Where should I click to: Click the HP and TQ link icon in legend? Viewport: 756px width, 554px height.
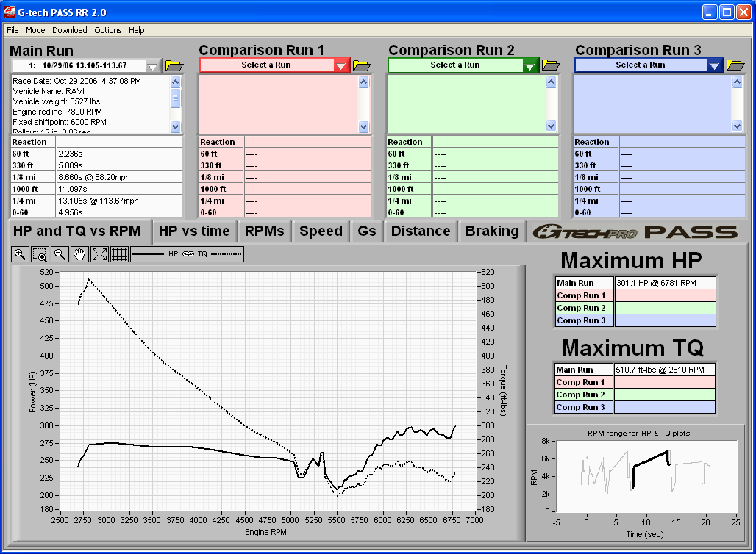point(188,253)
